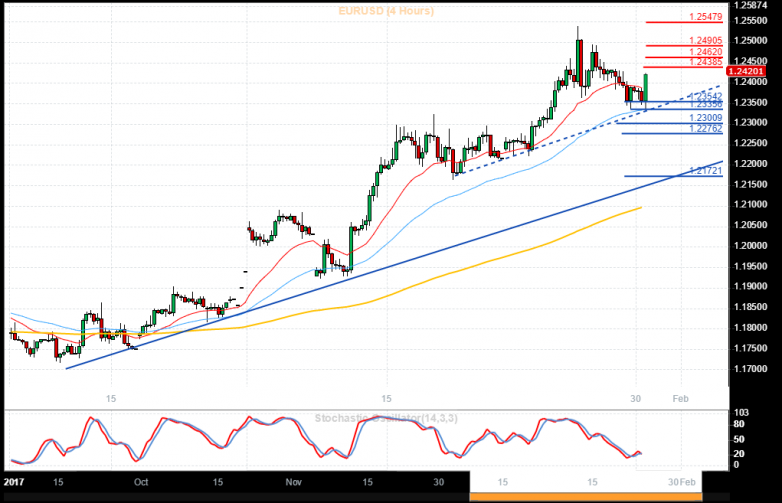Click the 1.25479 resistance level label
The width and height of the screenshot is (782, 503).
click(x=706, y=17)
